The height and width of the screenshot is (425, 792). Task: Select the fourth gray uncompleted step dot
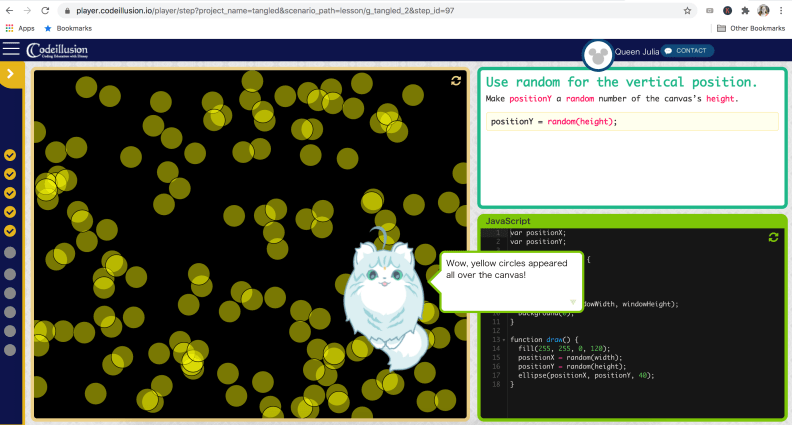click(10, 312)
